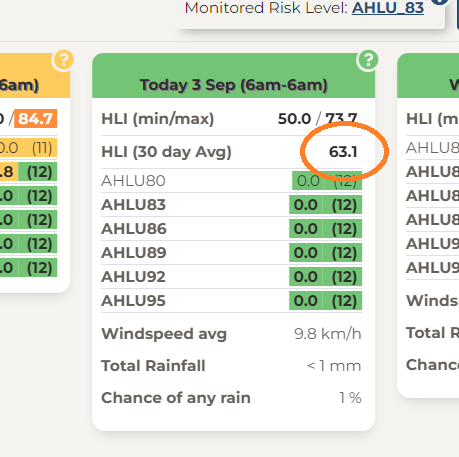
Task: Click the info icon beside Monitored Risk Level
Action: (x=439, y=2)
